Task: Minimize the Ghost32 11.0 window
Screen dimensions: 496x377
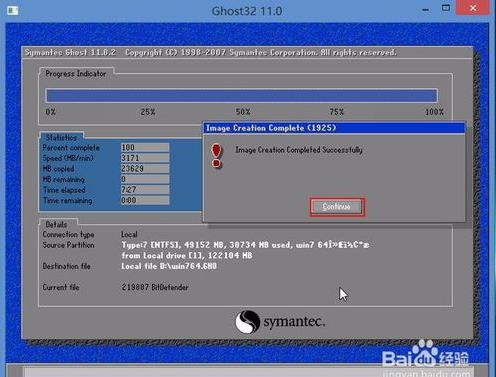Action: [426, 9]
